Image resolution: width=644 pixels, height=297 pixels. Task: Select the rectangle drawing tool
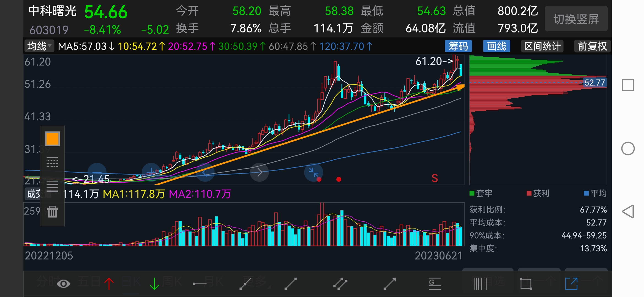pos(526,284)
